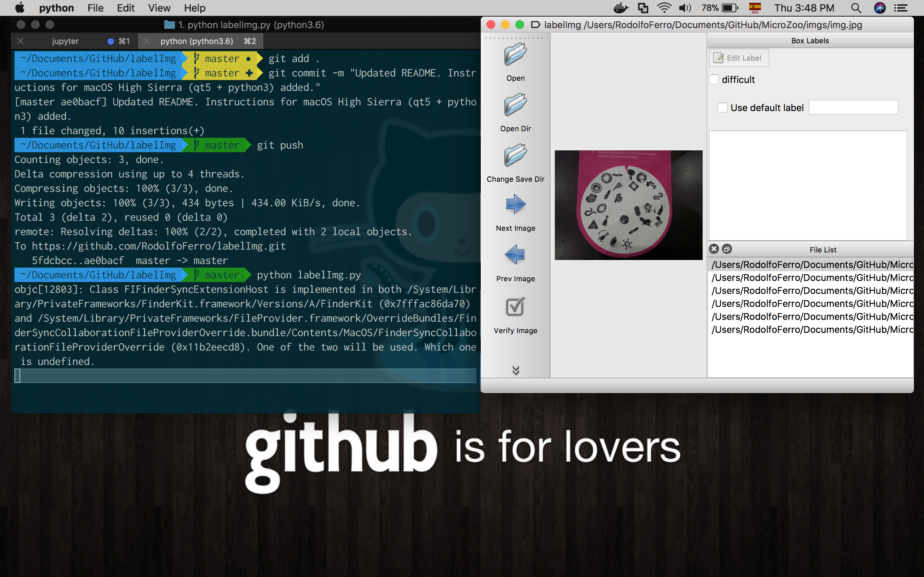Open Spotlight search in the menu bar
Viewport: 924px width, 577px height.
point(856,8)
